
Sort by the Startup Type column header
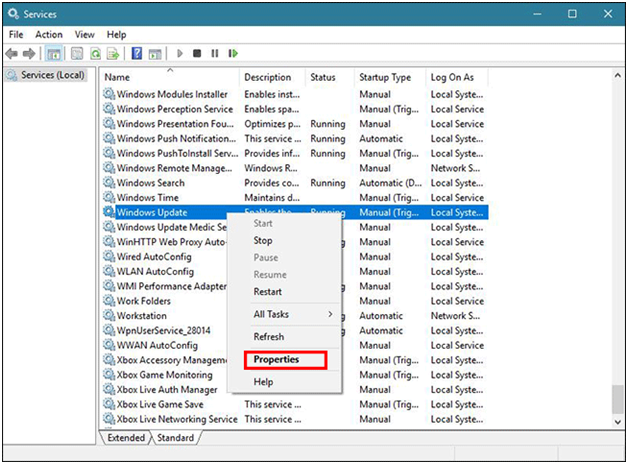[x=386, y=77]
